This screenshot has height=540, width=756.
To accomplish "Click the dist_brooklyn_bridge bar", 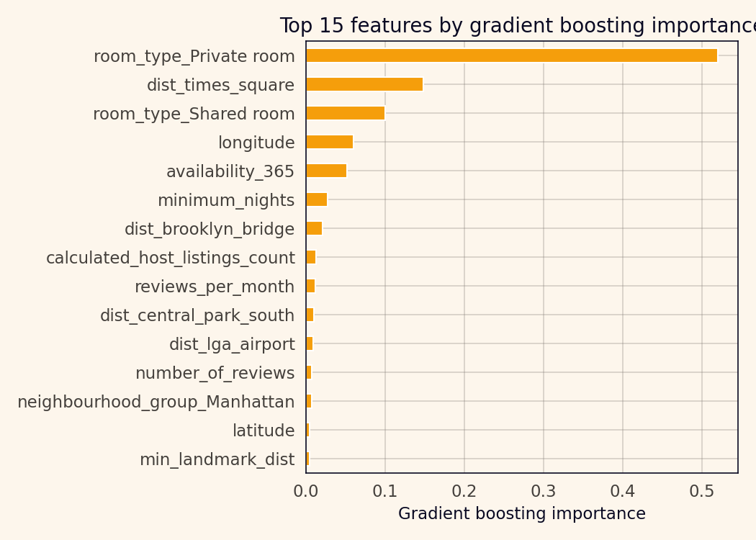I will click(x=314, y=228).
